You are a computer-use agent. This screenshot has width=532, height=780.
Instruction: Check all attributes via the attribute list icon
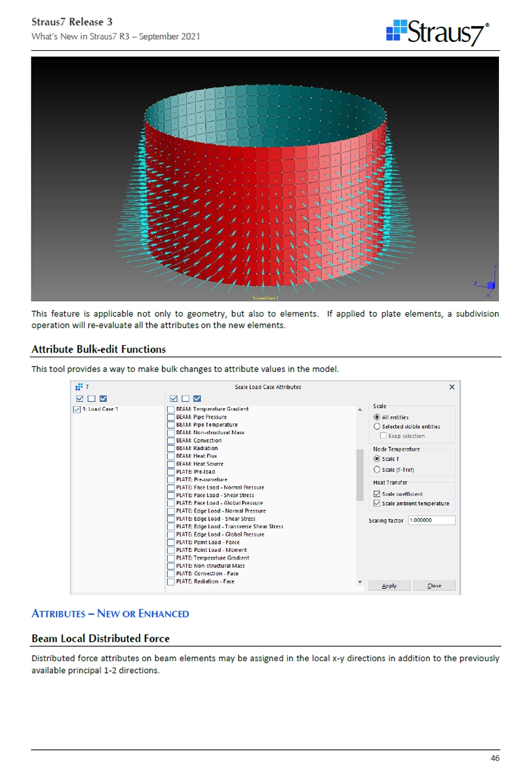(x=173, y=399)
